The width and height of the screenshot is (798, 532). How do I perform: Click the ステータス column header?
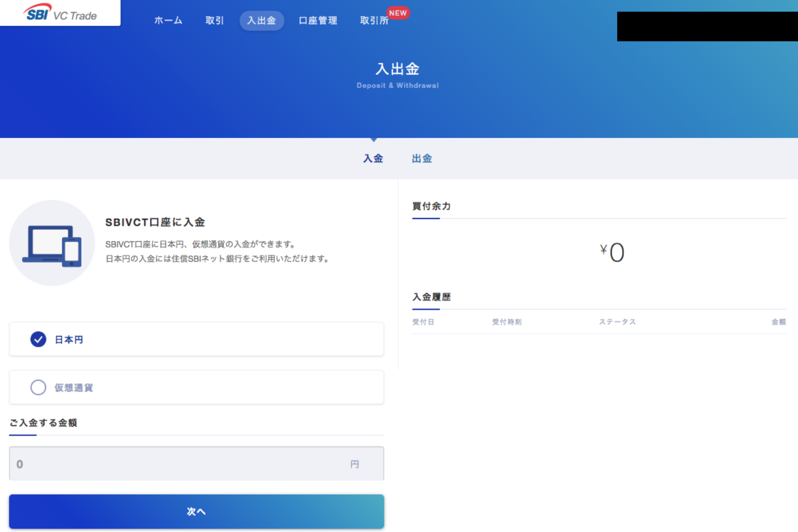coord(617,322)
